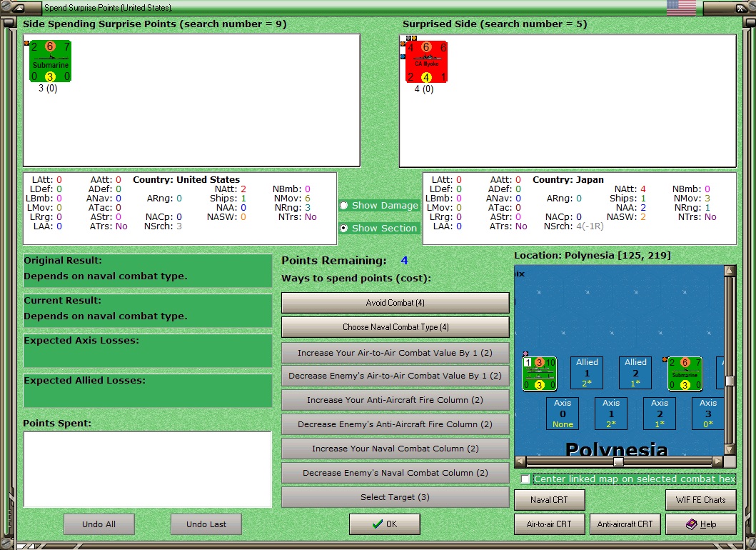Click the map vertical scrollbar down arrow

(x=730, y=450)
